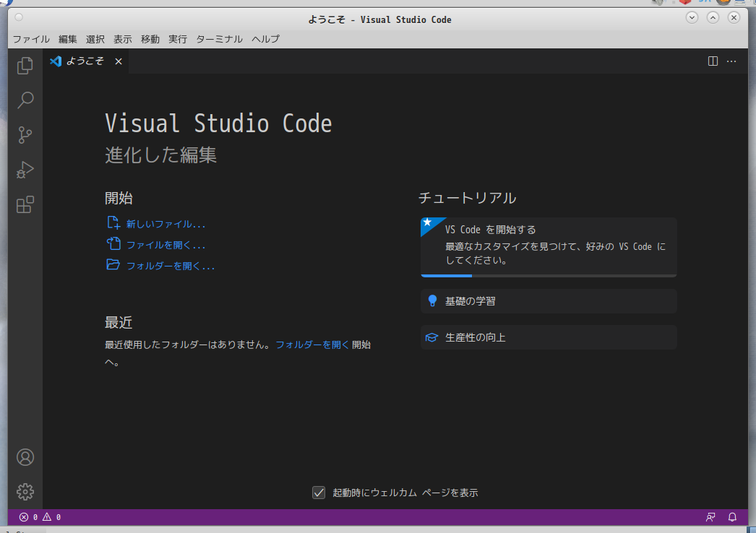
Task: Click the folder icon beside フォルダーを開く
Action: (113, 264)
